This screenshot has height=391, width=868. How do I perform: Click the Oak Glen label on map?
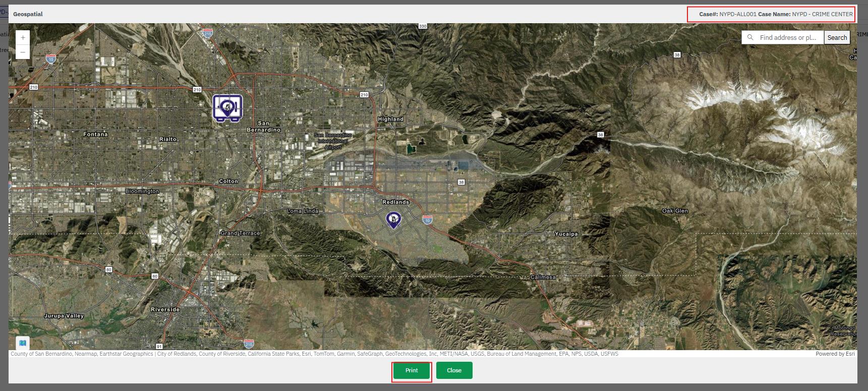[674, 211]
